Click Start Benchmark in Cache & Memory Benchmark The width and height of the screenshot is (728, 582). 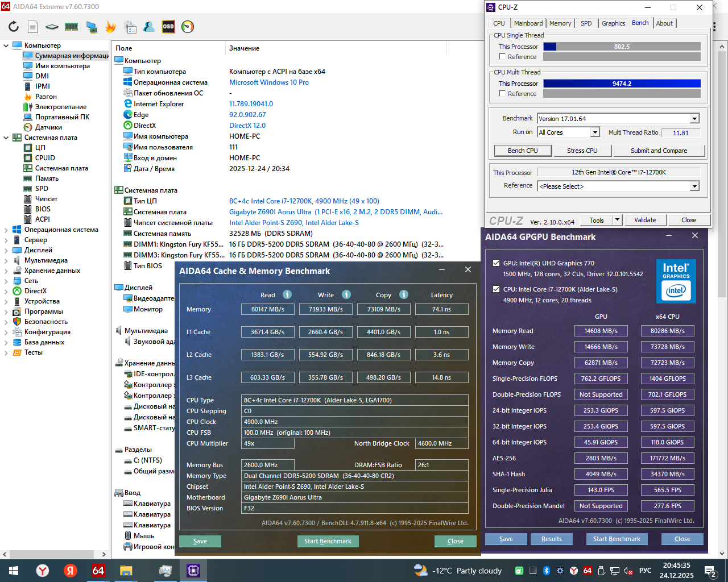[x=328, y=541]
